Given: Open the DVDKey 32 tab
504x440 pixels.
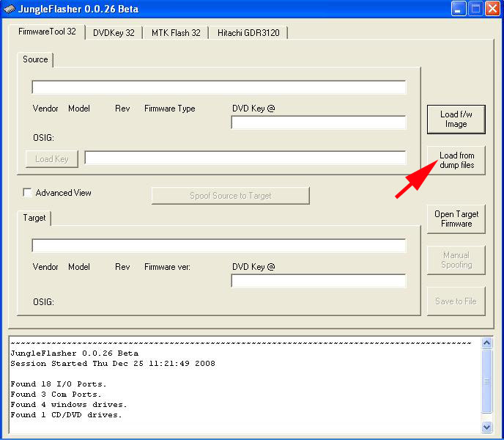Looking at the screenshot, I should (x=114, y=33).
